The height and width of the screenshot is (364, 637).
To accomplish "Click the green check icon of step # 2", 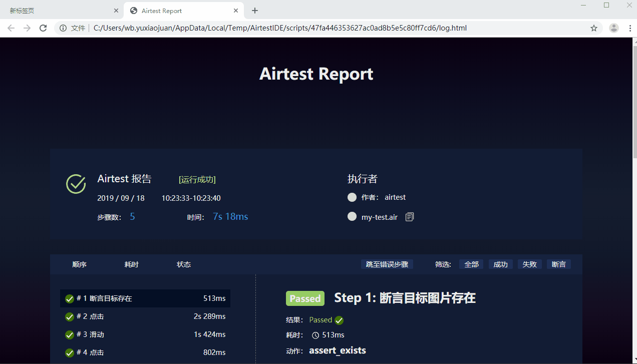I will point(70,317).
